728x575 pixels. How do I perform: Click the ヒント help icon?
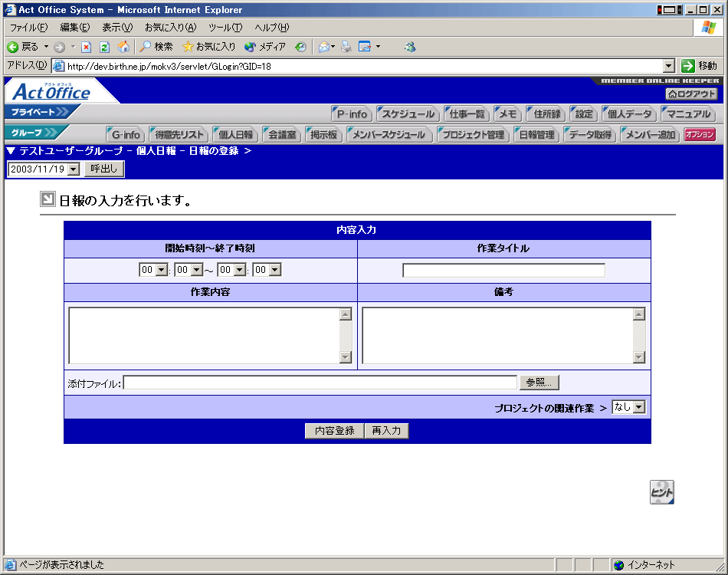pos(662,491)
